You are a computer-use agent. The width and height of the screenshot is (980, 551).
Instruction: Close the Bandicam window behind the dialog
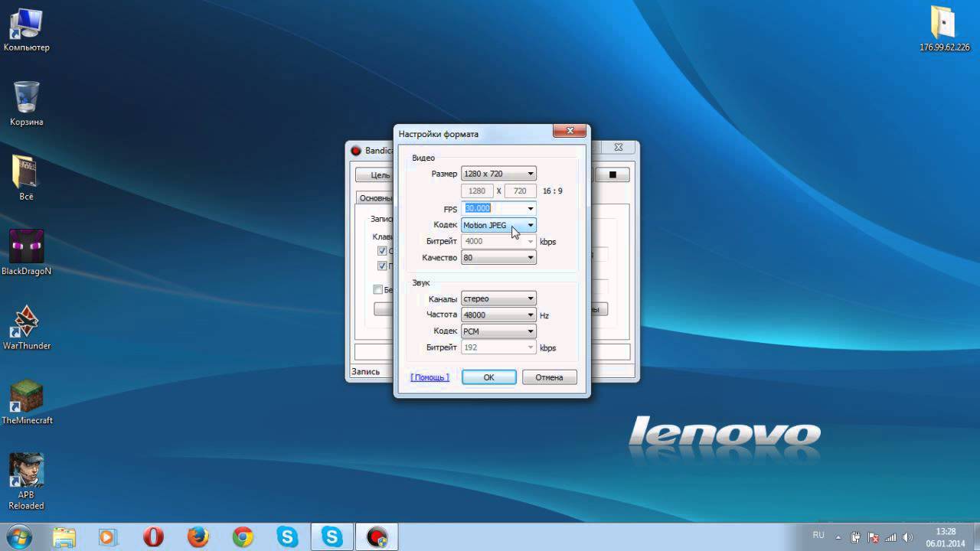pyautogui.click(x=618, y=147)
